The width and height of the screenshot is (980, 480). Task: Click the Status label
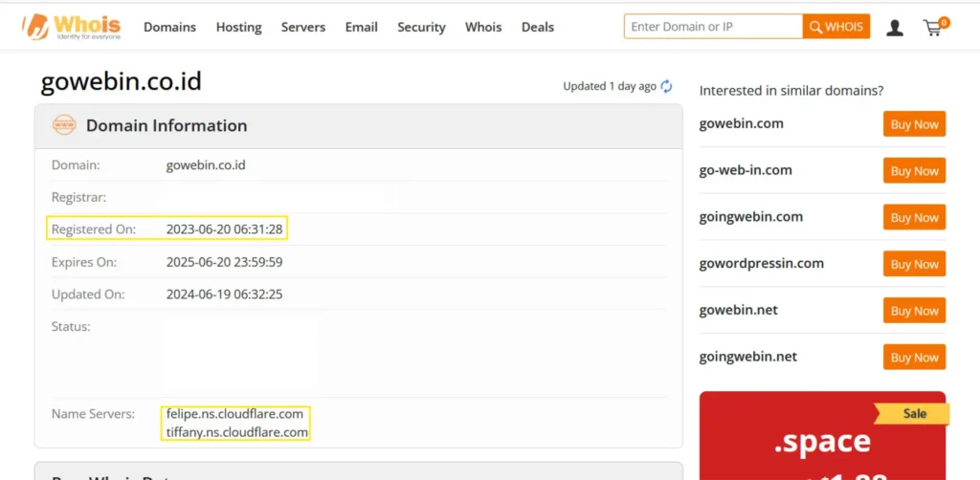71,326
